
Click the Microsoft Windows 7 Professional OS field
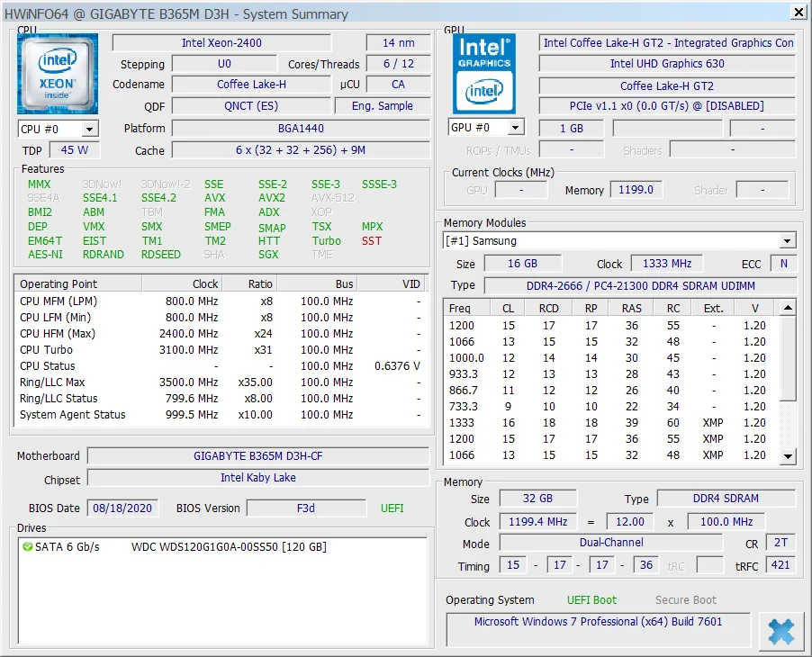[598, 622]
